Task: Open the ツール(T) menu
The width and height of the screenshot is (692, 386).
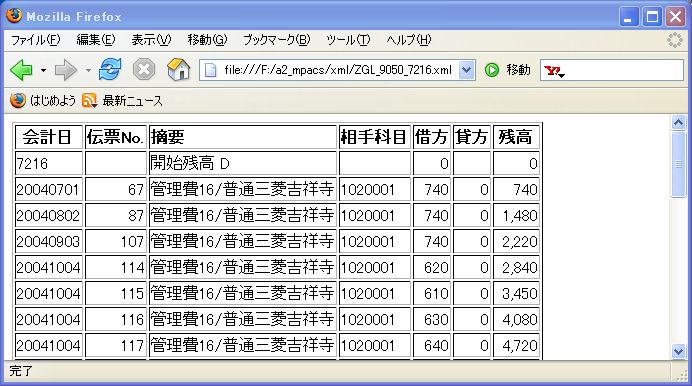Action: (x=348, y=40)
